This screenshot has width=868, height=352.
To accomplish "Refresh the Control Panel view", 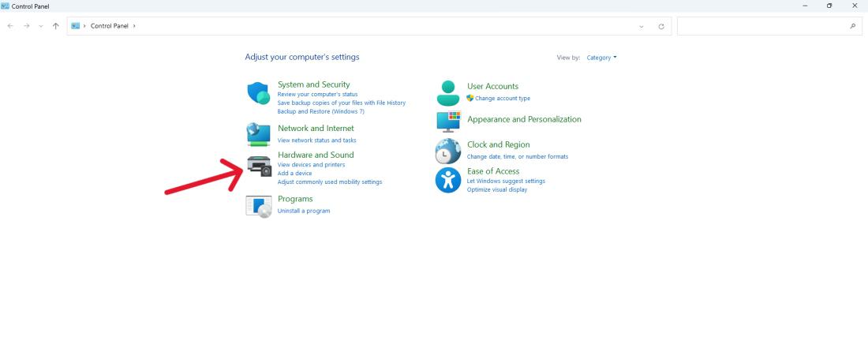I will tap(661, 26).
